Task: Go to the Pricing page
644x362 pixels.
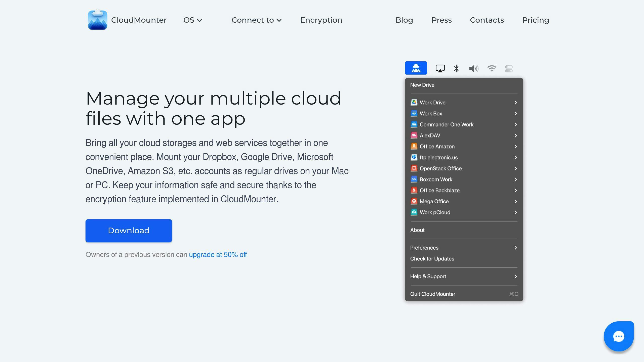Action: [536, 20]
